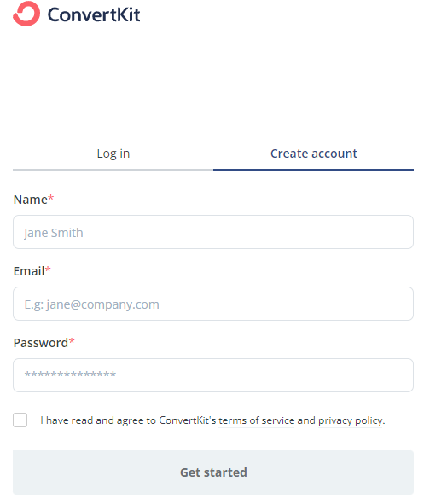Click the ConvertKit wordmark text

click(x=94, y=14)
